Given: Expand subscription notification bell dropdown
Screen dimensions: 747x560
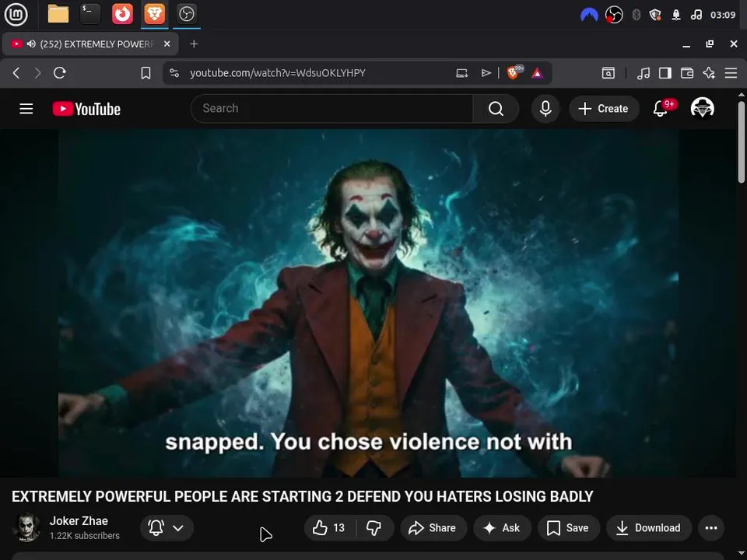Looking at the screenshot, I should point(167,527).
